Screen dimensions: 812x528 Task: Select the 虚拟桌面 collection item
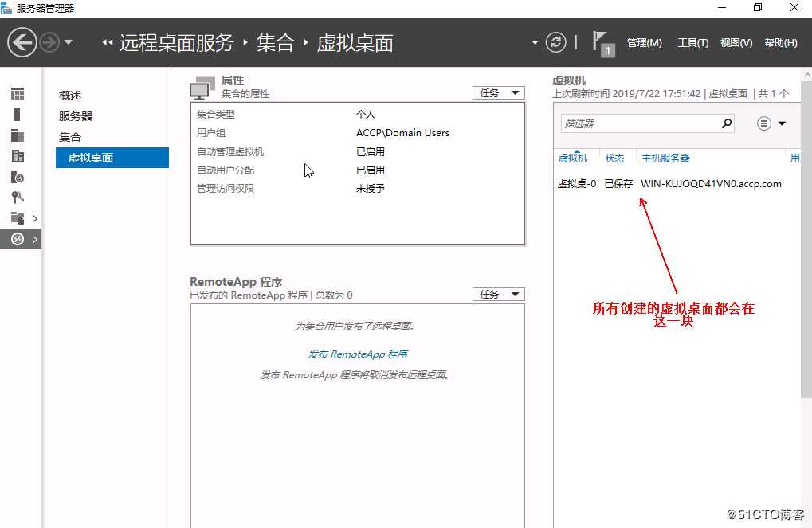click(x=112, y=158)
